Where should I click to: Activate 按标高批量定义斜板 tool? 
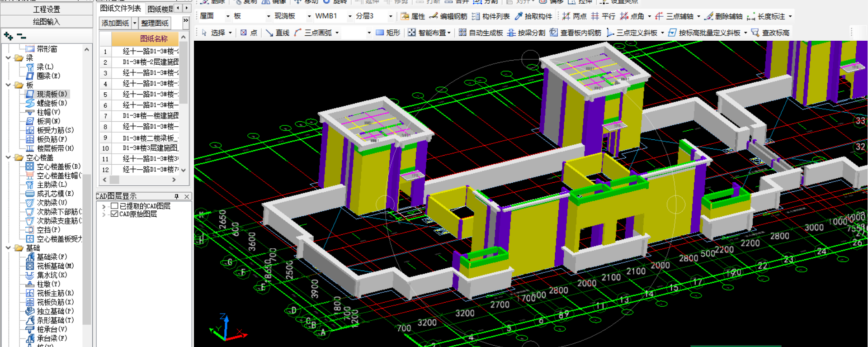[704, 33]
